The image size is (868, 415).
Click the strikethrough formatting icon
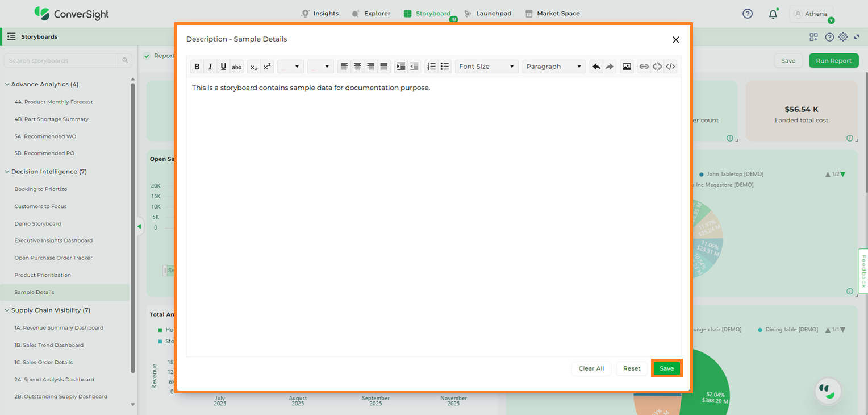tap(237, 67)
